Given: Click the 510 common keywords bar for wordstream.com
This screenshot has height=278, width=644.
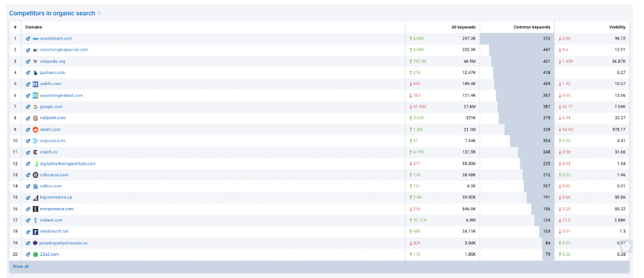Looking at the screenshot, I should click(x=515, y=39).
